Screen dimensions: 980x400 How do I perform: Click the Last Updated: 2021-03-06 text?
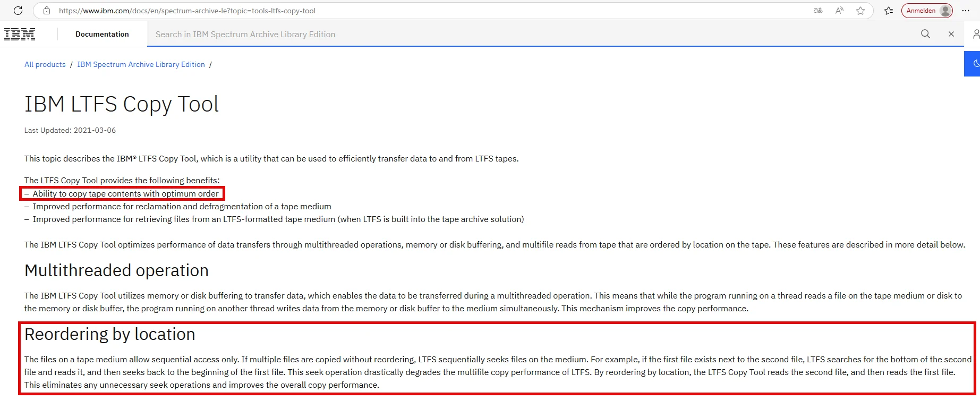[70, 130]
